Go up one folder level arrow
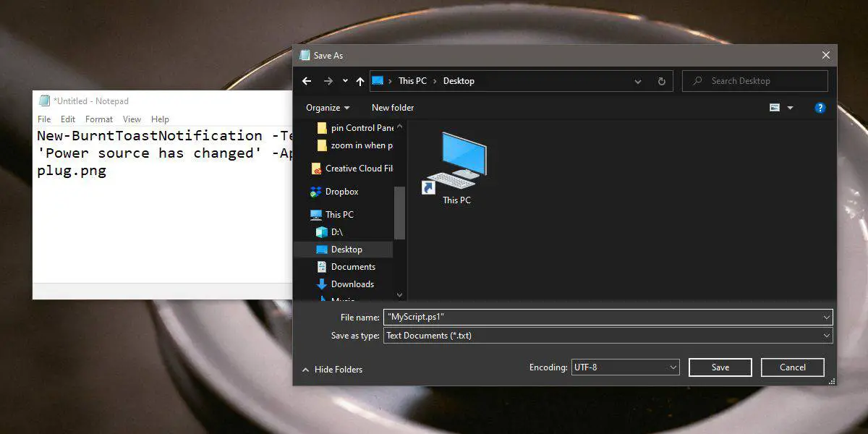868x434 pixels. (x=360, y=81)
